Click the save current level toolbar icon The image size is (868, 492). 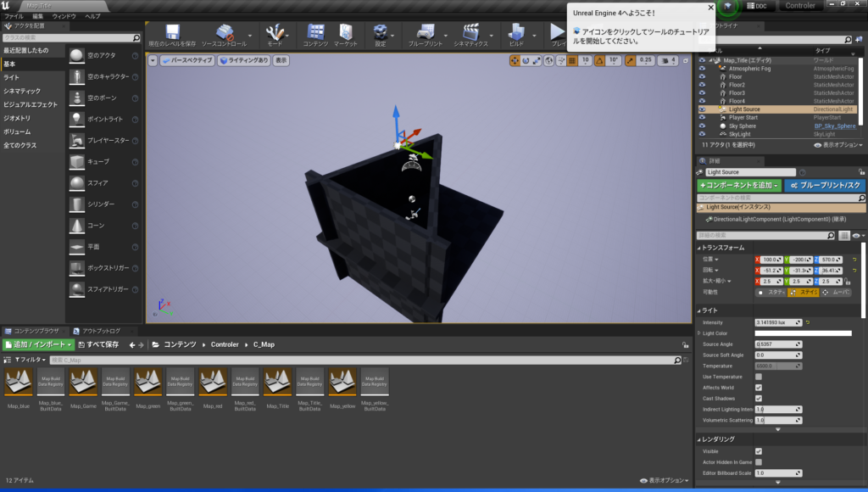click(172, 34)
